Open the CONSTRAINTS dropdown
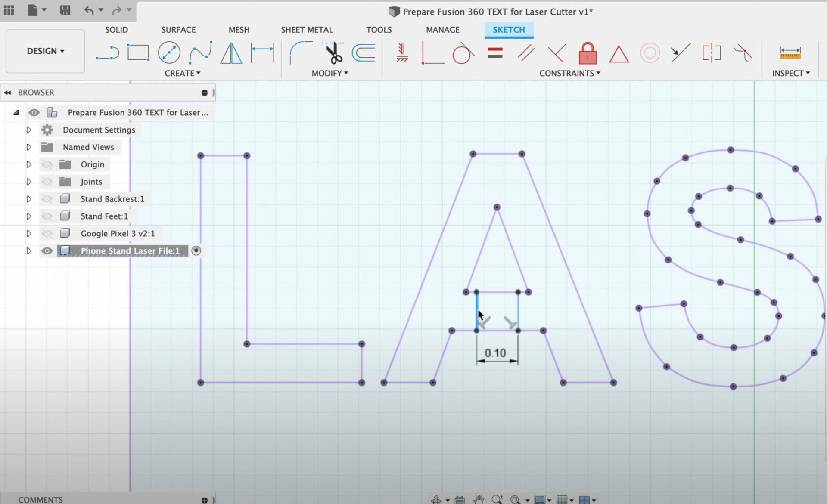827x504 pixels. tap(569, 73)
